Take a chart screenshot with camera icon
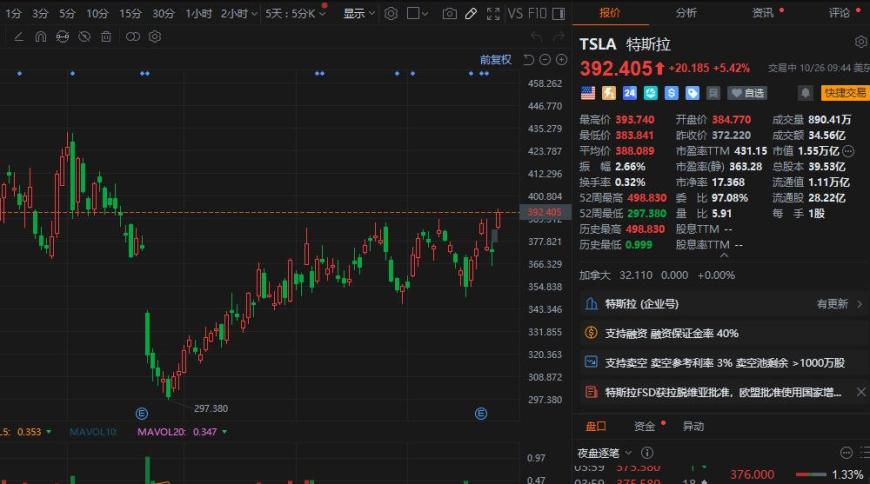 point(449,13)
